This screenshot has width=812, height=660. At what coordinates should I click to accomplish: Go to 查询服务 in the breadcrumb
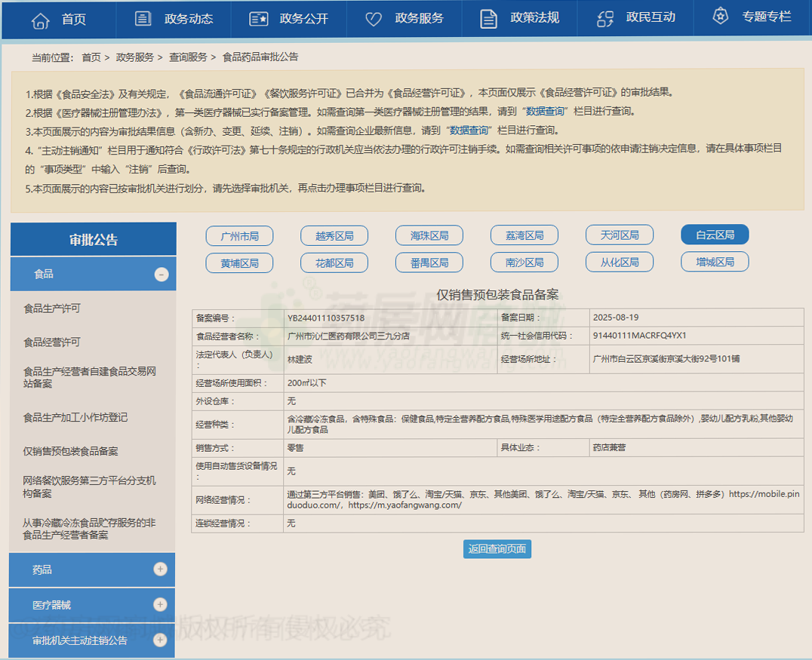pyautogui.click(x=188, y=57)
